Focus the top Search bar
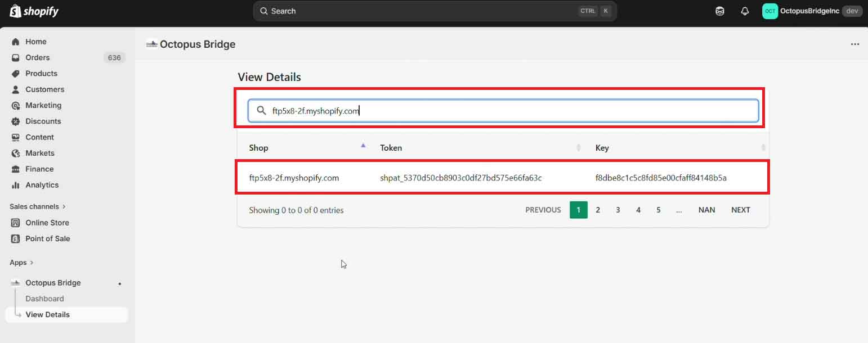 pos(435,11)
